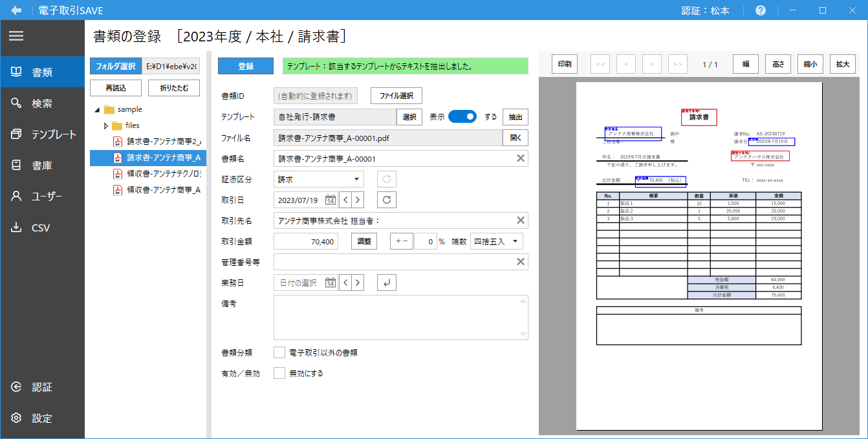Clear the 書類名 field with X
This screenshot has height=439, width=868.
520,158
